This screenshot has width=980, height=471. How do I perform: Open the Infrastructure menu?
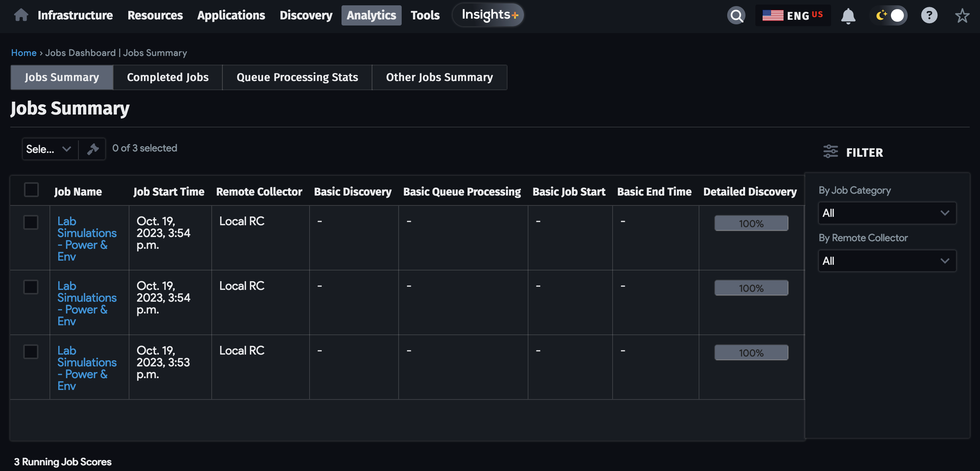(x=75, y=15)
